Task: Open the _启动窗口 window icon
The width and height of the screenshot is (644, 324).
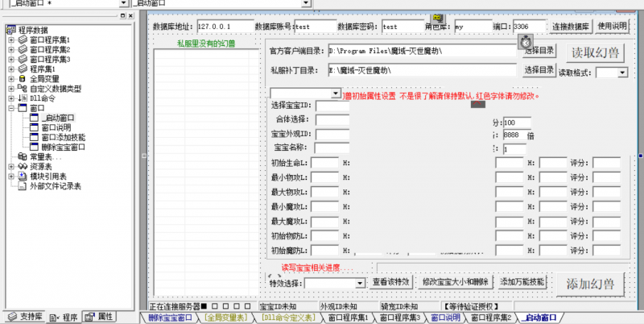Action: tap(34, 118)
